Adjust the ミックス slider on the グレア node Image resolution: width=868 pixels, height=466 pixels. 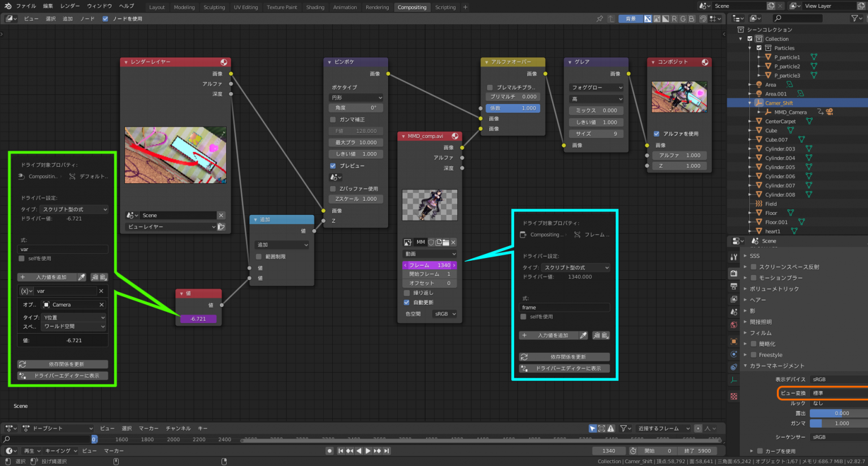click(596, 110)
